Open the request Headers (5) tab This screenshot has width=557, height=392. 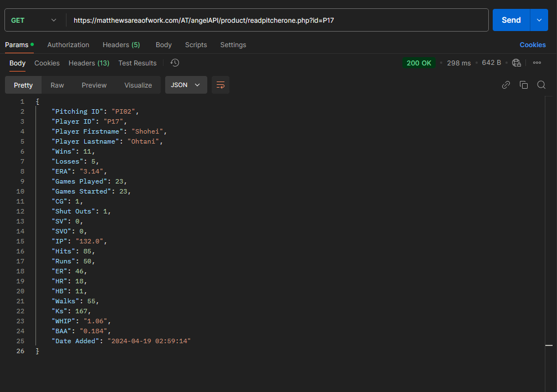click(x=121, y=45)
